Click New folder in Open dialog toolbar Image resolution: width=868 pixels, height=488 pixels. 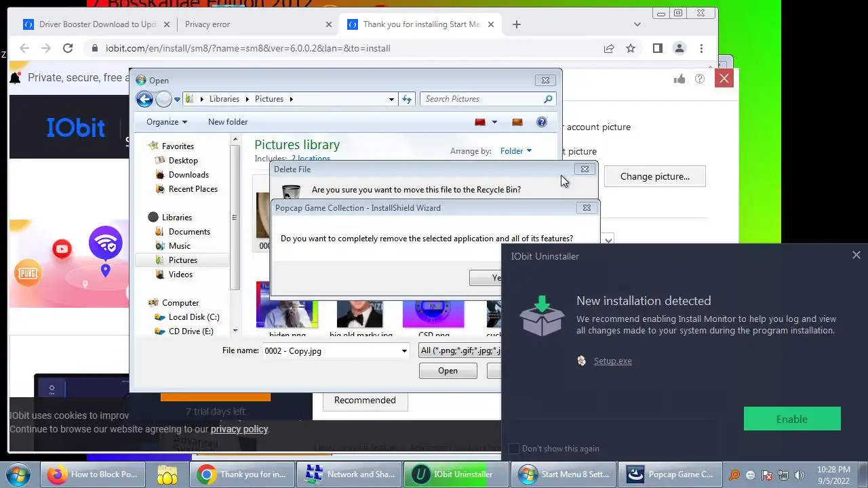tap(228, 122)
